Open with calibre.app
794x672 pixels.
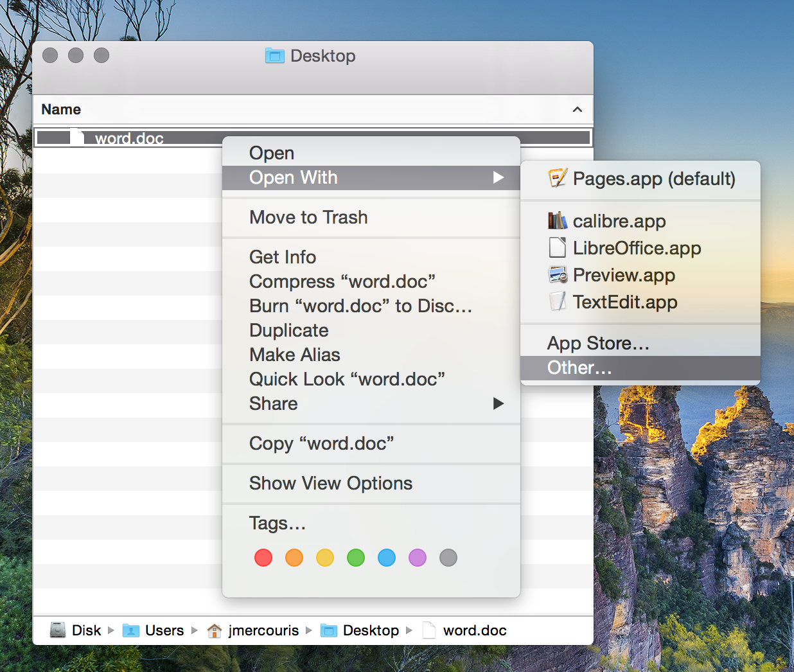[640, 221]
